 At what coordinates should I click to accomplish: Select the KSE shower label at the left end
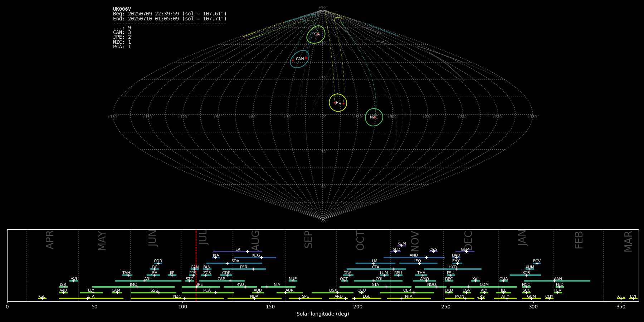42,297
